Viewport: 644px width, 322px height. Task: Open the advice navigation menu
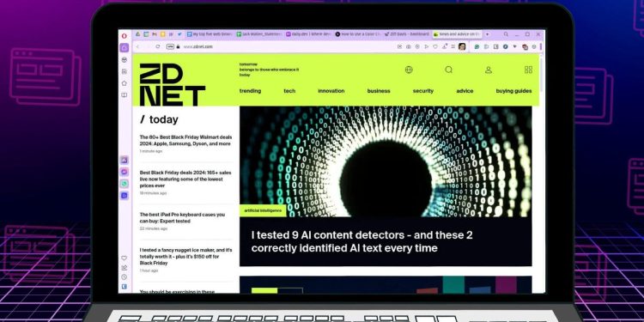click(x=465, y=91)
